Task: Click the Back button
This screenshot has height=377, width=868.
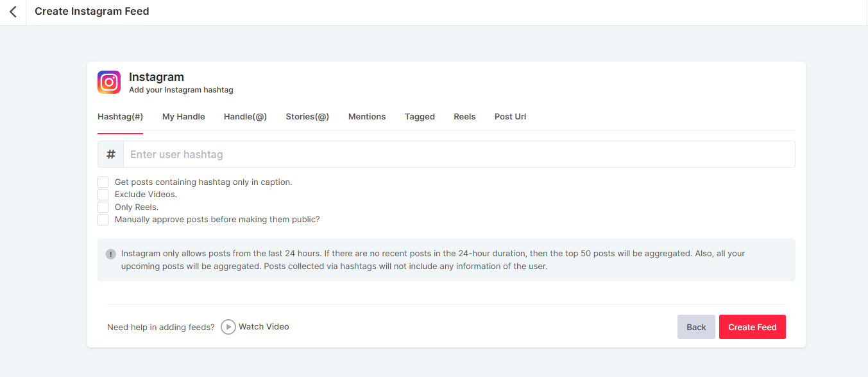Action: click(x=696, y=327)
